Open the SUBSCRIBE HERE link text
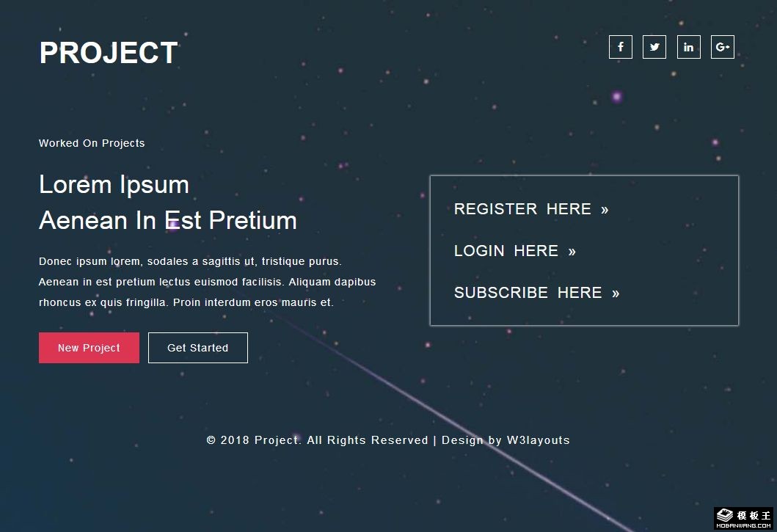This screenshot has height=532, width=777. 528,293
